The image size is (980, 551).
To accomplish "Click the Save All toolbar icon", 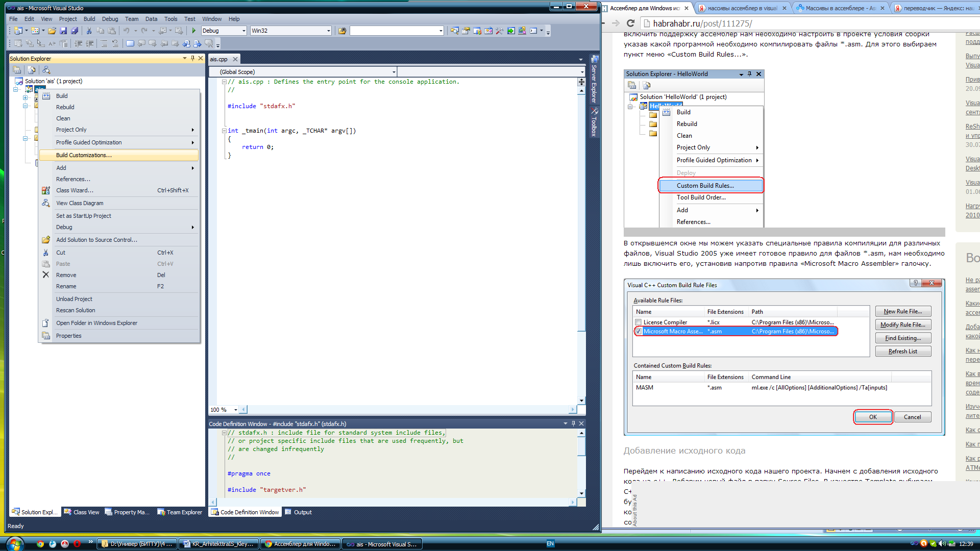I will coord(75,31).
